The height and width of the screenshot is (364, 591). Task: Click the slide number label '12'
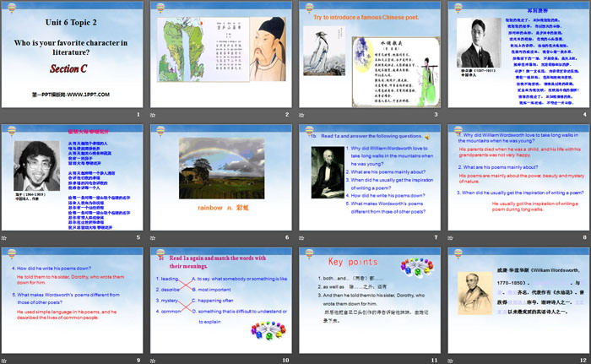click(583, 361)
